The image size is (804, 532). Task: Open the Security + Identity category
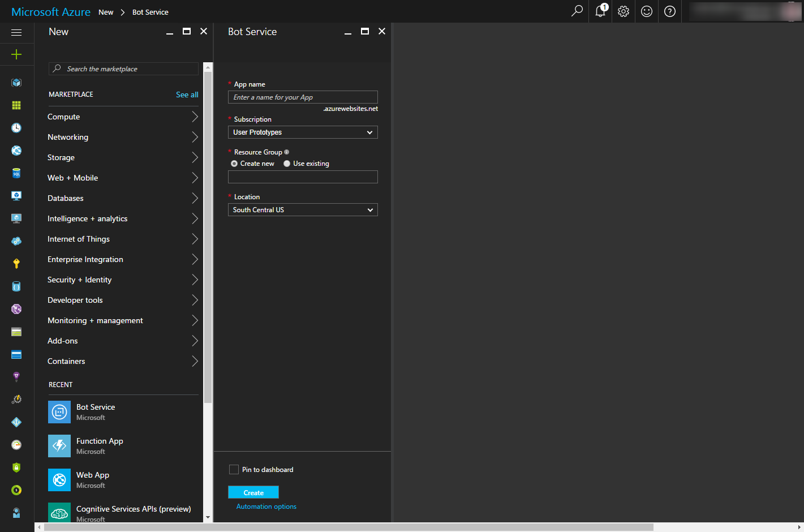tap(123, 280)
